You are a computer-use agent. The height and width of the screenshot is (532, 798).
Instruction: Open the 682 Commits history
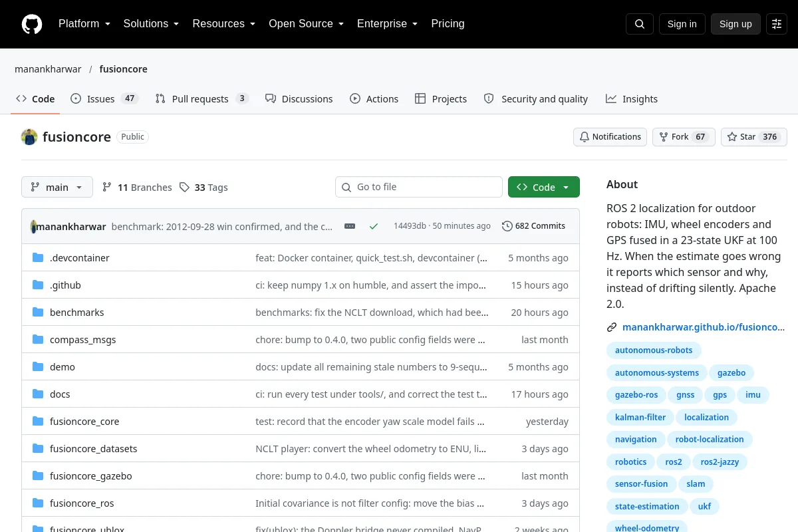[x=534, y=226]
